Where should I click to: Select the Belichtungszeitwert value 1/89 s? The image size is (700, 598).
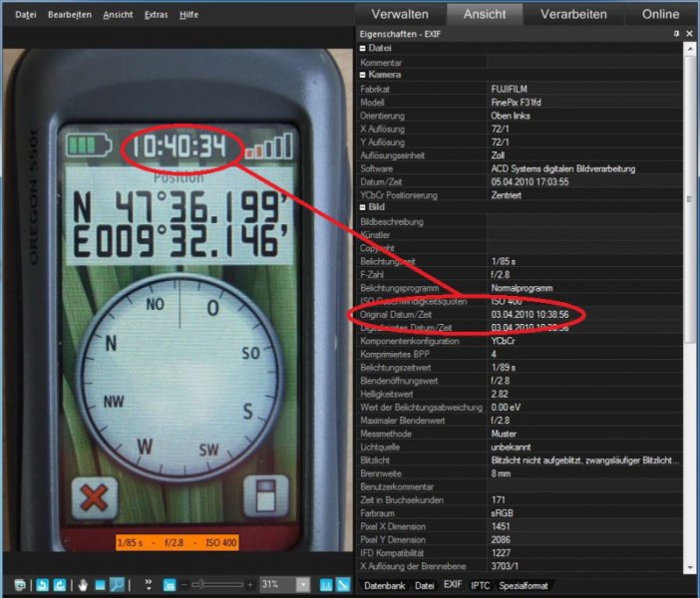(x=504, y=368)
